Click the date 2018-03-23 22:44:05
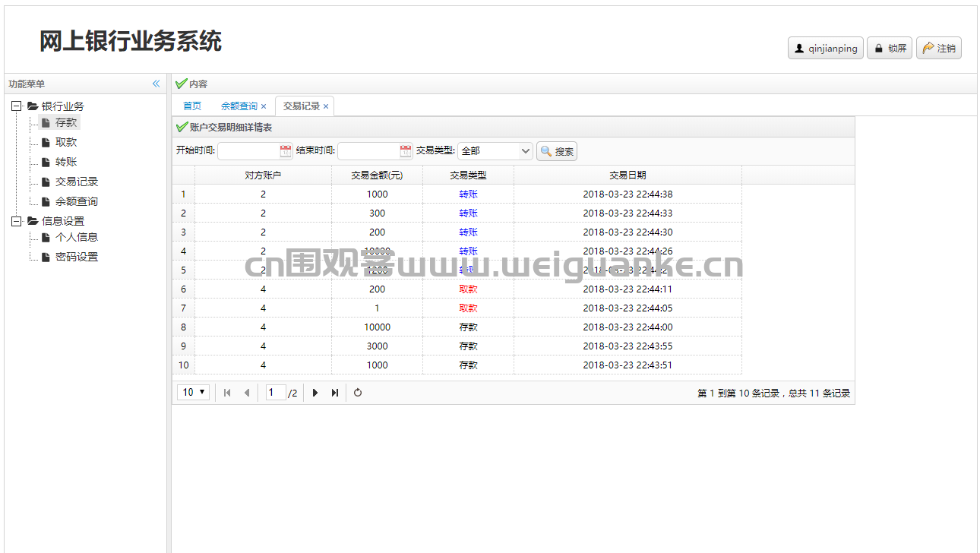This screenshot has height=553, width=980. (x=628, y=308)
